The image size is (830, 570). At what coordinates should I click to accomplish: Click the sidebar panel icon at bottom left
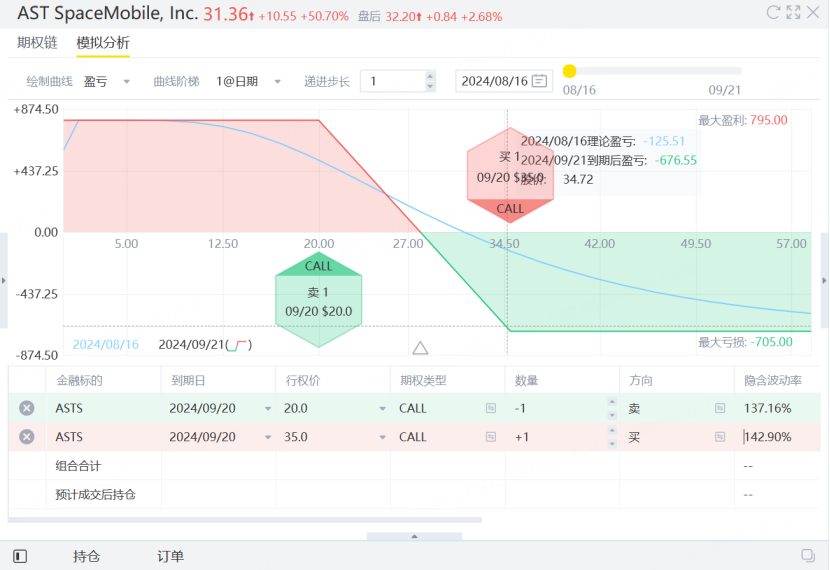(x=20, y=556)
